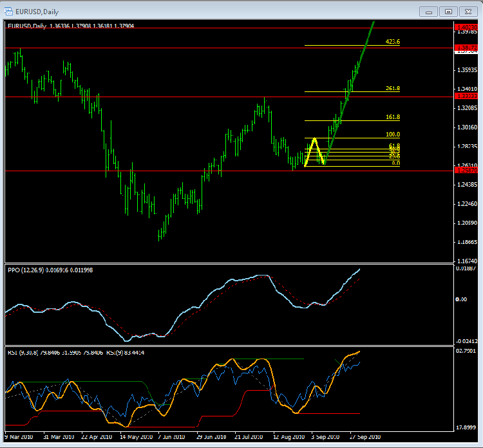Minimize the EURUSD,Daily chart window
The image size is (483, 448).
[x=428, y=11]
